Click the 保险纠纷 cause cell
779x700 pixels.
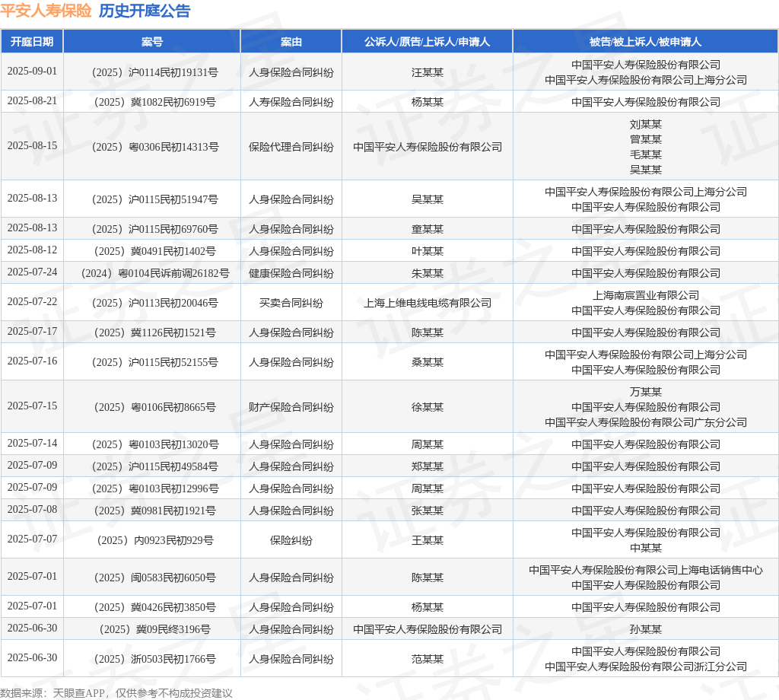pos(291,540)
